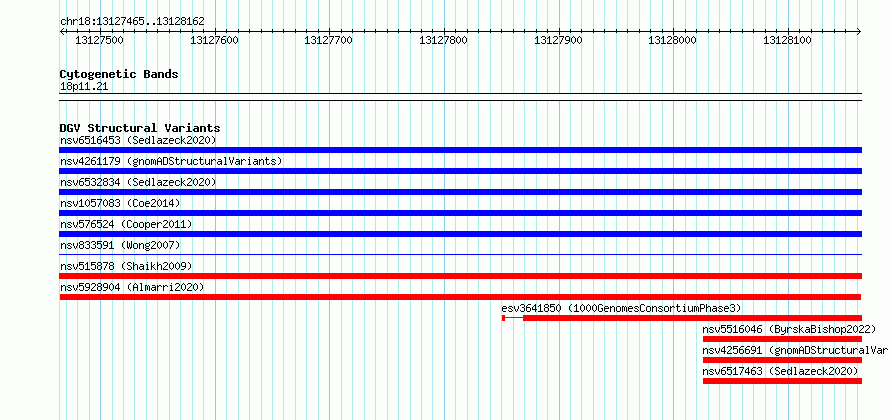Click the right arrowhead of the ruler
890x420 pixels.
click(859, 32)
